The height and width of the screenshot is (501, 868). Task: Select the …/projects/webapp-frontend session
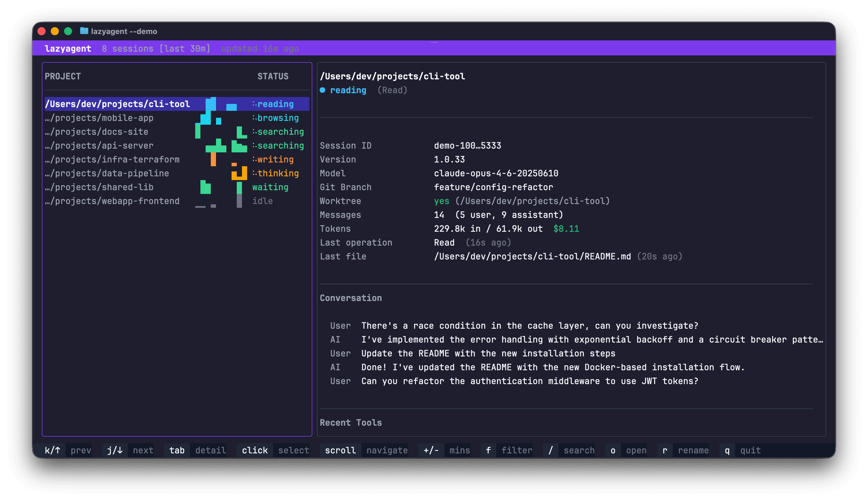177,201
